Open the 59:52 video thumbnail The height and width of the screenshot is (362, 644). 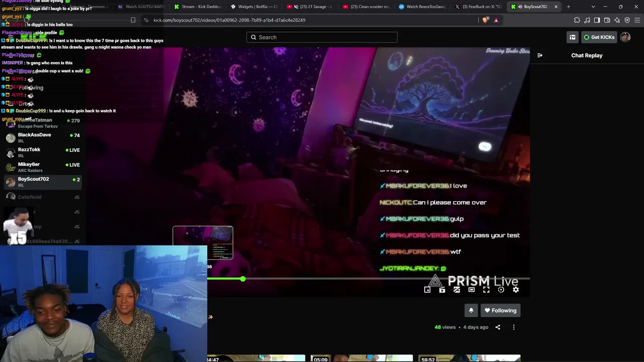469,358
